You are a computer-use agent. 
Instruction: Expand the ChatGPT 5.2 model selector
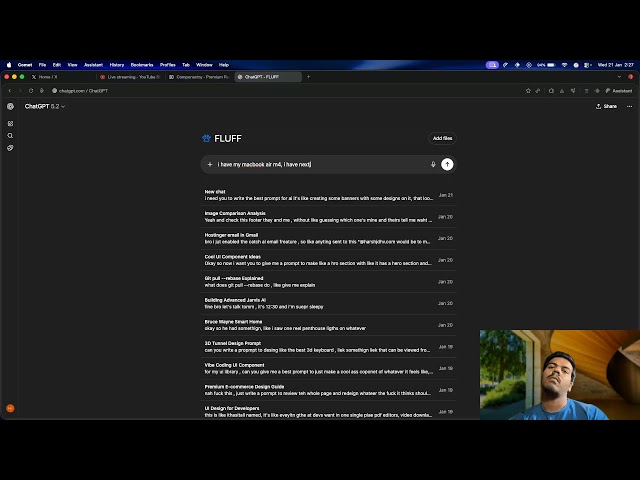click(44, 107)
